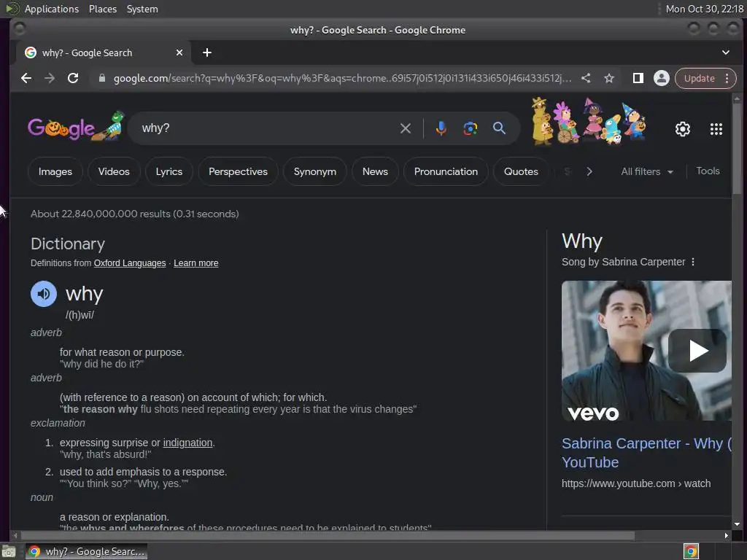Open search Tools
The image size is (747, 560).
pyautogui.click(x=708, y=171)
